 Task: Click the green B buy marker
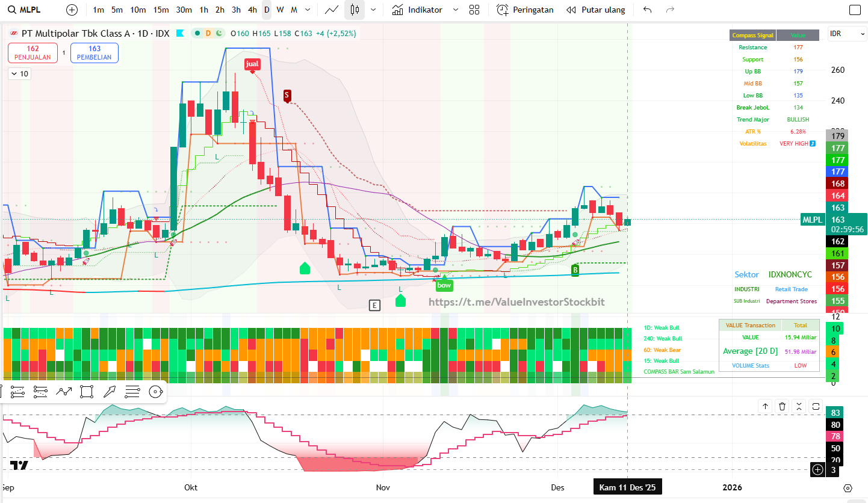pos(575,270)
